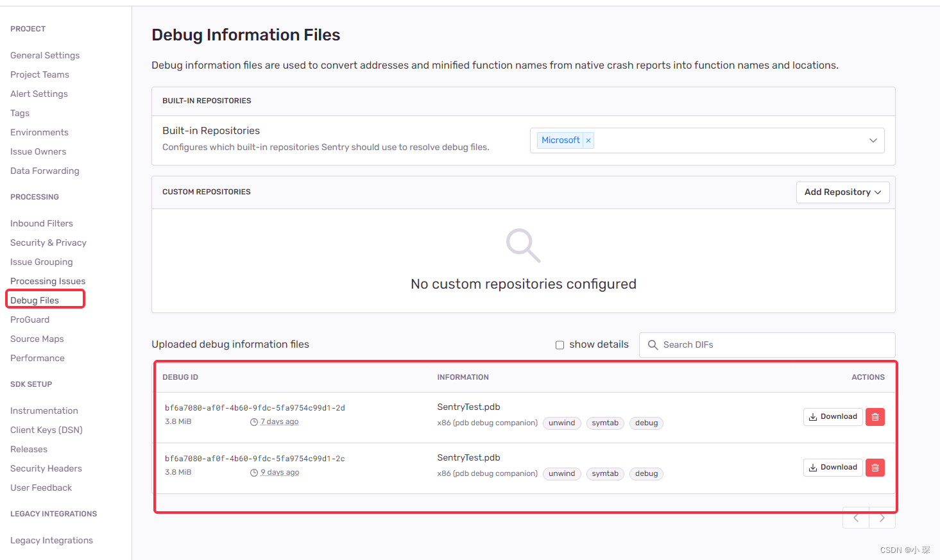This screenshot has height=560, width=940.
Task: Download the SentryTest.pdb file ending in 2c
Action: coord(833,468)
